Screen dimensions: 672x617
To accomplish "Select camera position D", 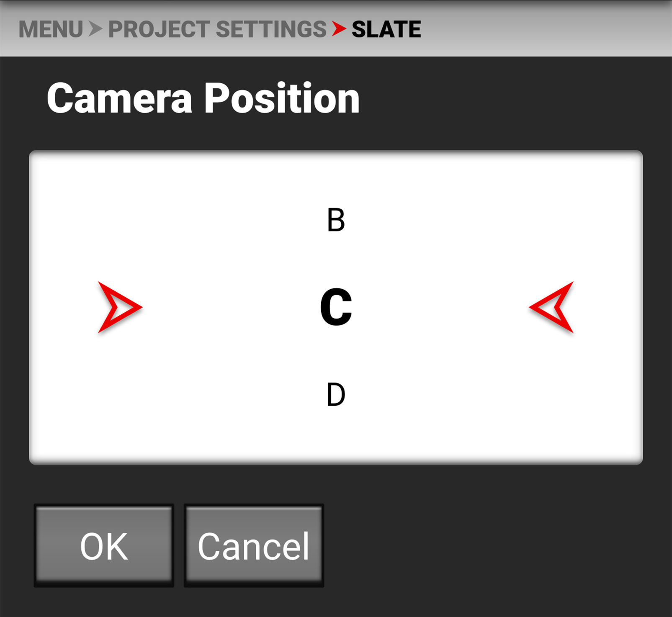I will 336,394.
